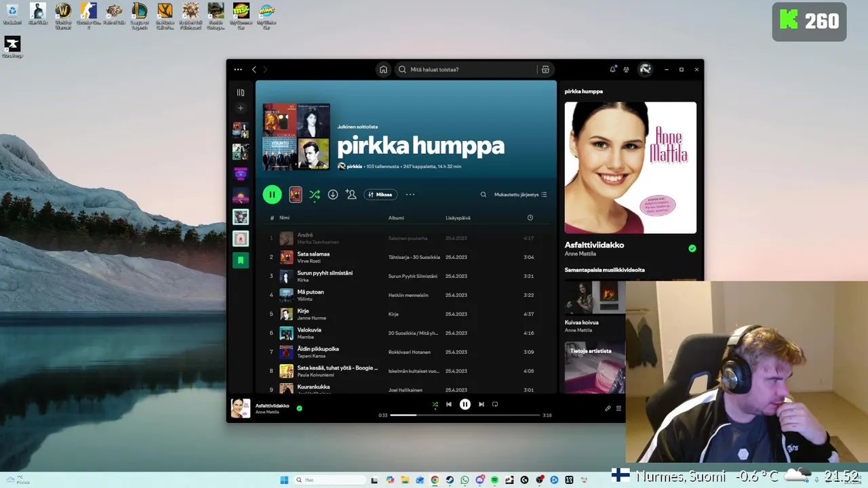Image resolution: width=868 pixels, height=488 pixels.
Task: Open the green bookmark item in the sidebar
Action: point(240,260)
